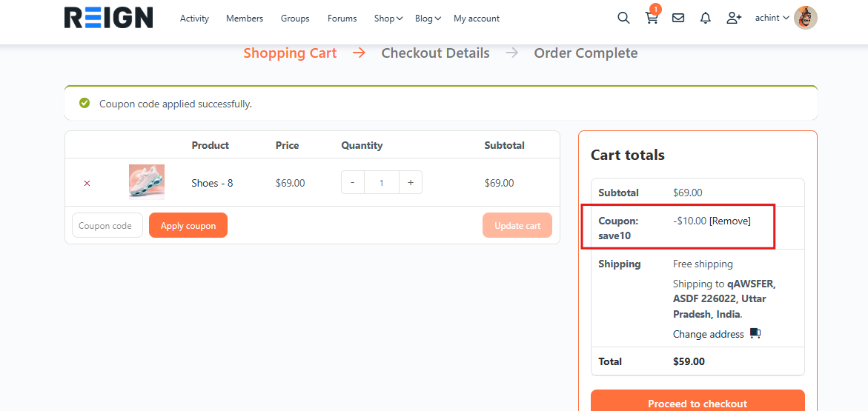
Task: Click the $69.00 price cell
Action: [x=290, y=183]
